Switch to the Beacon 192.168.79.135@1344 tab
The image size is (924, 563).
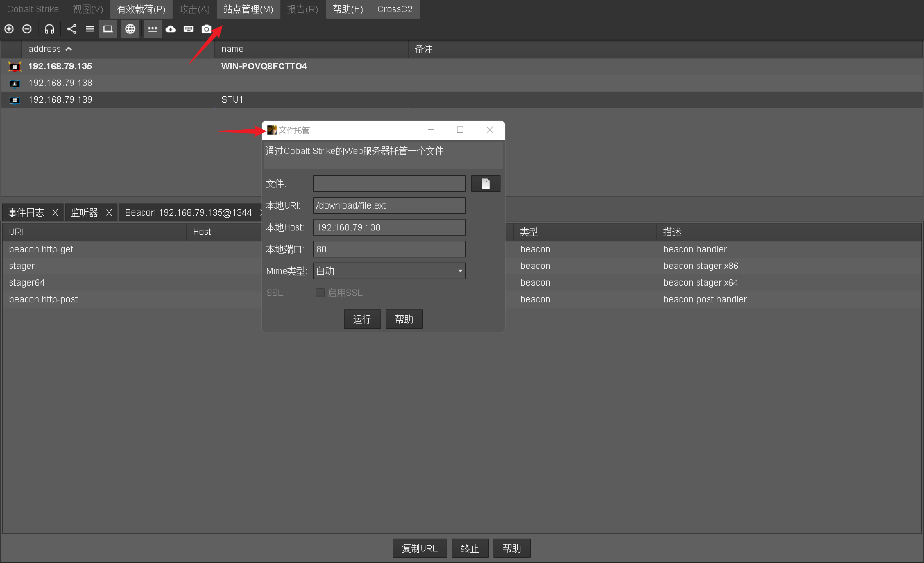[188, 212]
